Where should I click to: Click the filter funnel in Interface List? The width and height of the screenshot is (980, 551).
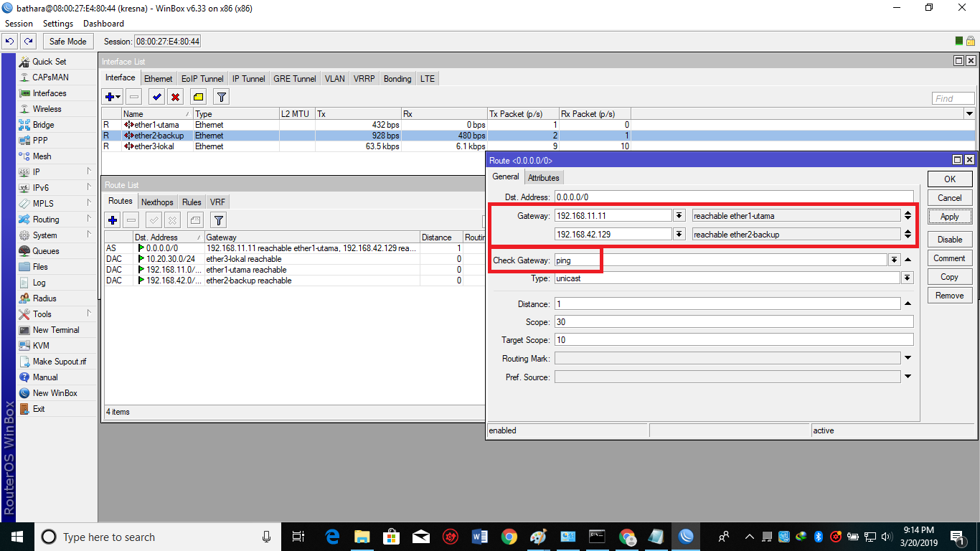tap(222, 97)
